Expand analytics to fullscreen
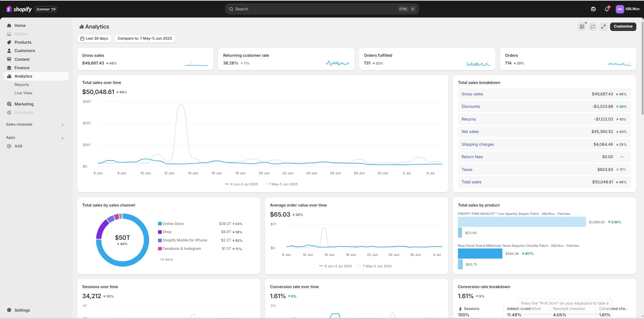The height and width of the screenshot is (319, 644). coord(603,27)
